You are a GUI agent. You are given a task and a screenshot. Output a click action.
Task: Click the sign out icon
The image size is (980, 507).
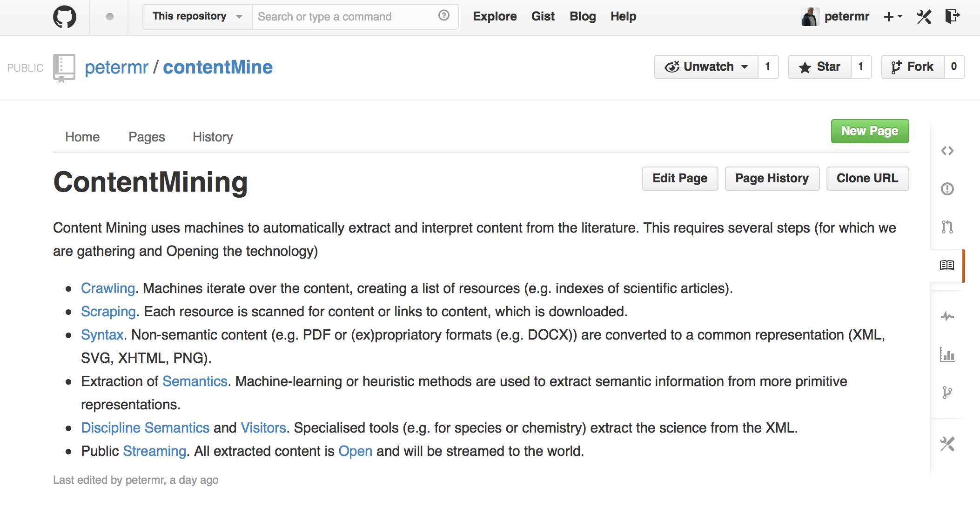[x=952, y=17]
